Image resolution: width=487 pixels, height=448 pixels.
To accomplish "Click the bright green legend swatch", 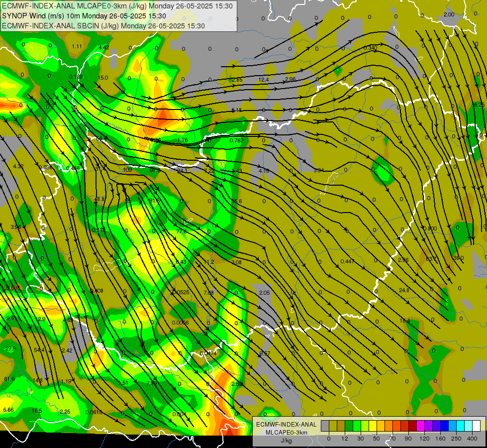I will pos(357,426).
